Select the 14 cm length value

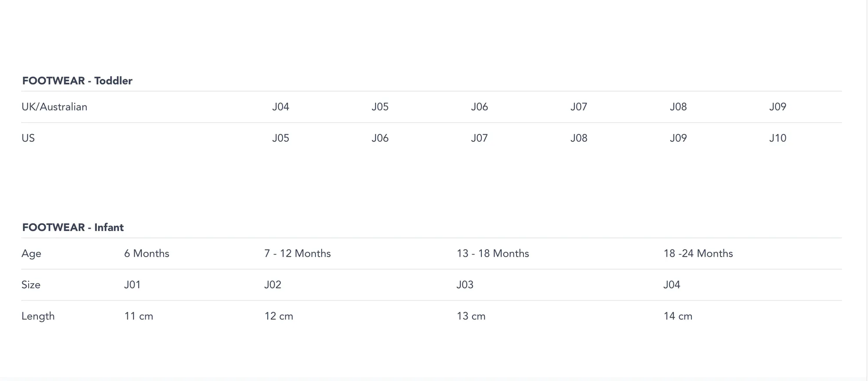[677, 316]
